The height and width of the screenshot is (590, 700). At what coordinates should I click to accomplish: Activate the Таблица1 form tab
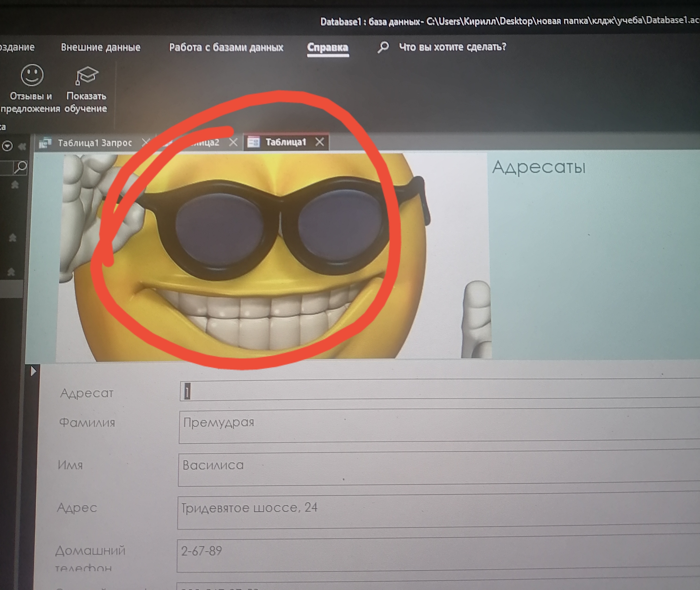[x=286, y=142]
